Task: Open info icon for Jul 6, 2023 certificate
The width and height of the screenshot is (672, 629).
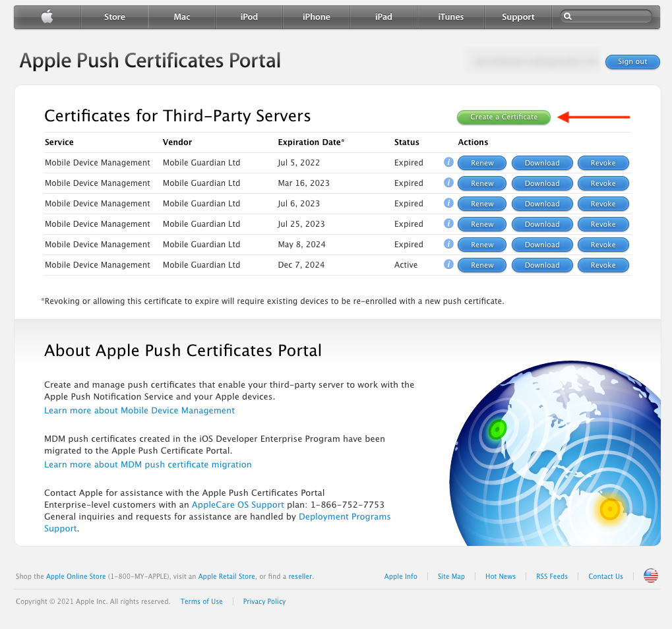Action: click(x=448, y=203)
